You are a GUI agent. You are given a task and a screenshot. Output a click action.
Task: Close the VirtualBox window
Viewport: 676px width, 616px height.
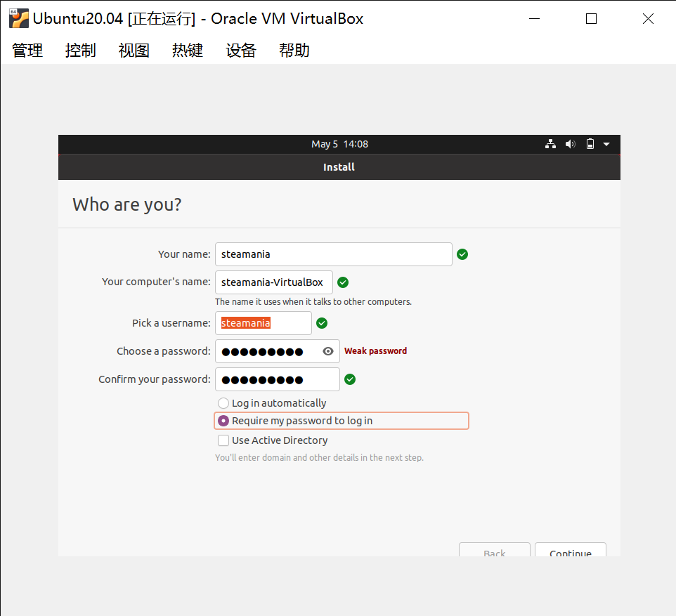pos(648,18)
